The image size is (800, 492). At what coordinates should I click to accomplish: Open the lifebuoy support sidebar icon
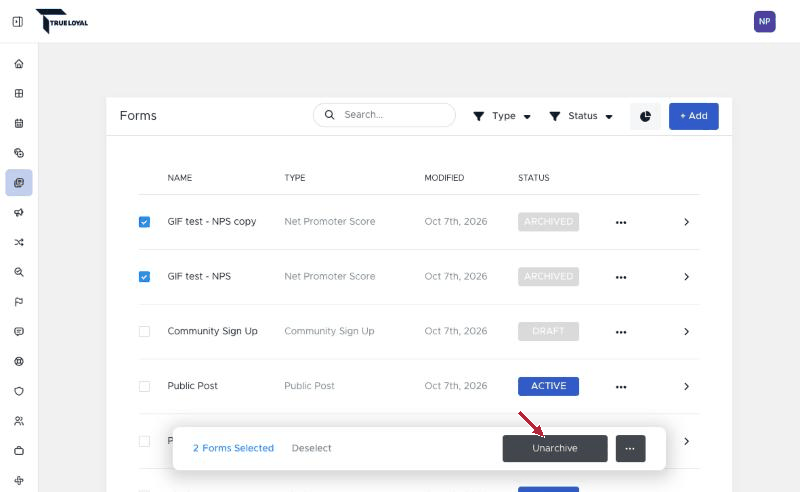coord(19,361)
